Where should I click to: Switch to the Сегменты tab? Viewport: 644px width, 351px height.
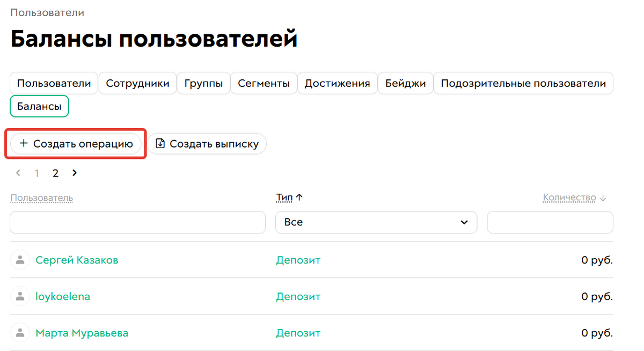coord(264,83)
